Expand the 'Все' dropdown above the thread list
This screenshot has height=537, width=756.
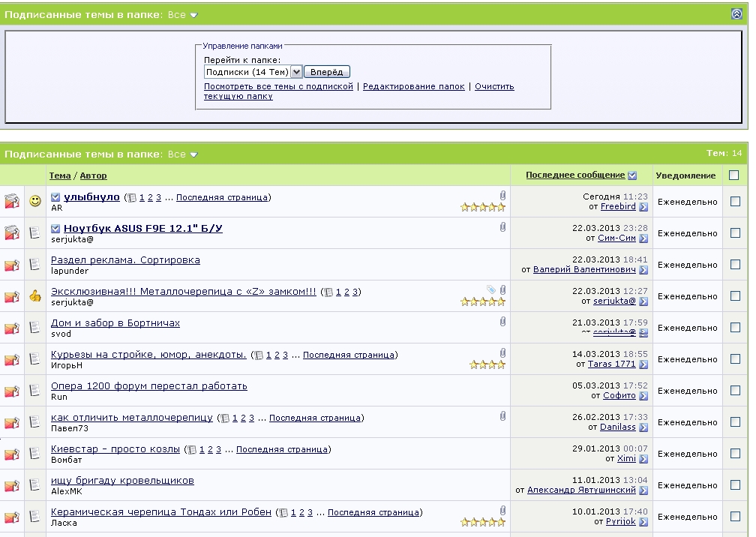(193, 154)
